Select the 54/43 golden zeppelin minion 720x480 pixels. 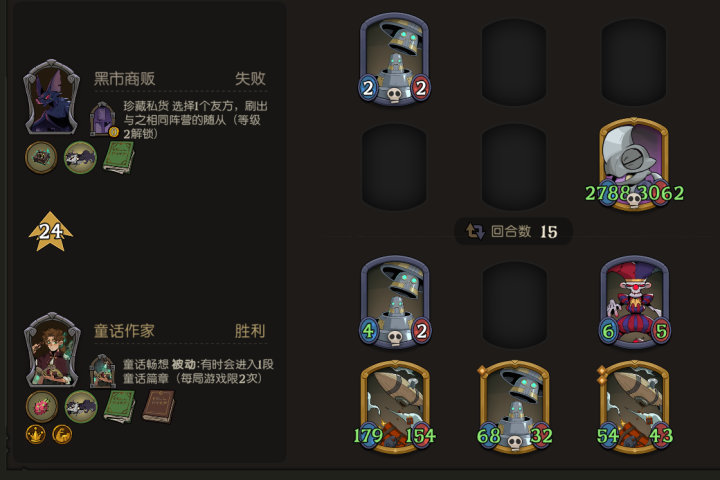tap(635, 407)
